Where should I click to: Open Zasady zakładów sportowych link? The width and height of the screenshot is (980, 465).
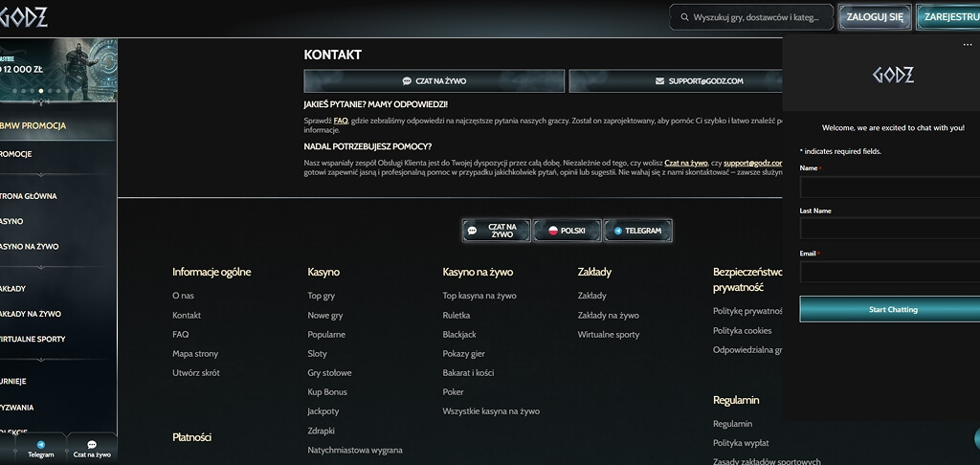[767, 461]
